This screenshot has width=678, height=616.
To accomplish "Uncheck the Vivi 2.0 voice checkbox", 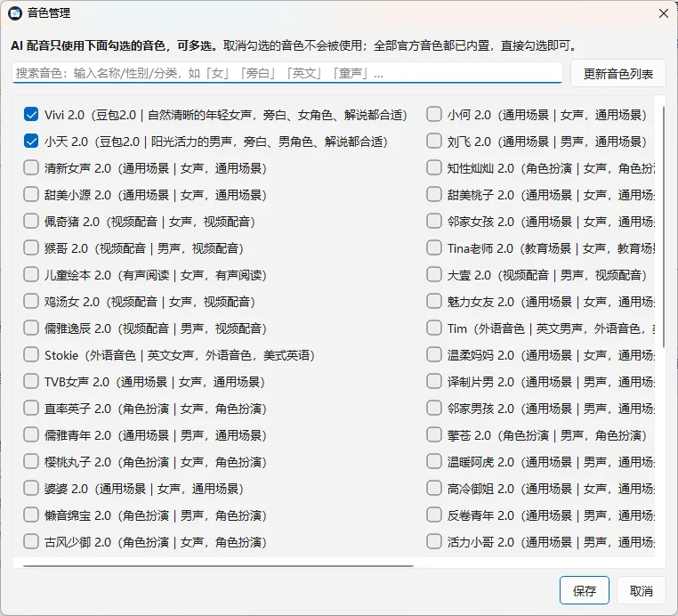I will point(31,115).
